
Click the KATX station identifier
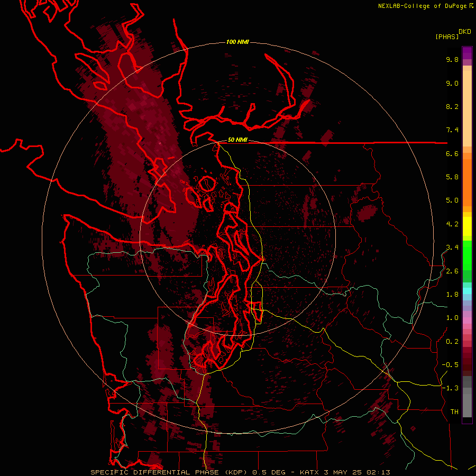(x=309, y=472)
